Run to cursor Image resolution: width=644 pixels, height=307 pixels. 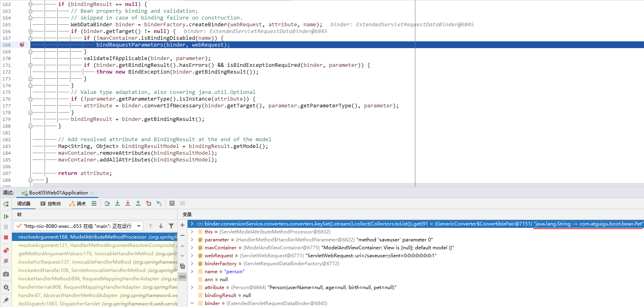pos(159,203)
